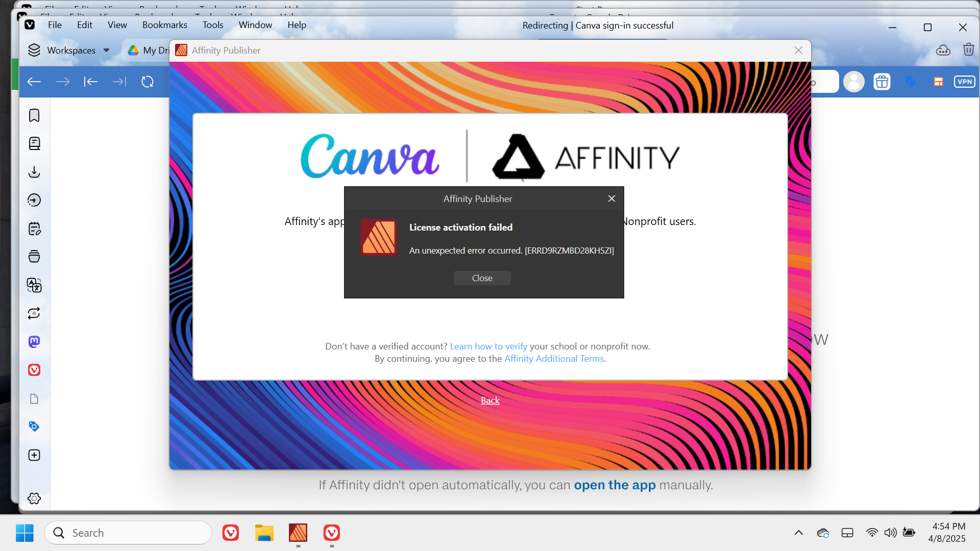Go back in browser history
The height and width of the screenshot is (551, 980).
(34, 82)
